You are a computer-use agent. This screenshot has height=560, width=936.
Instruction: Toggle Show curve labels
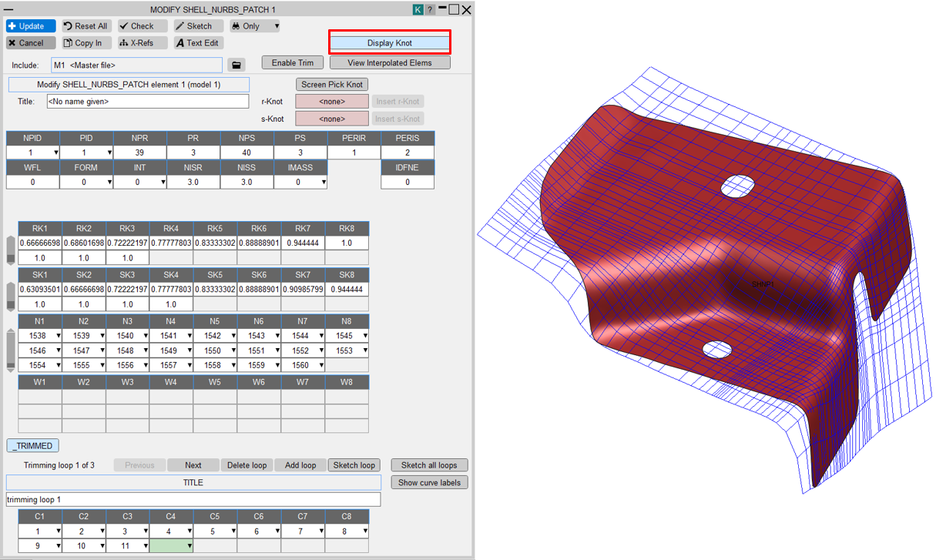coord(429,483)
